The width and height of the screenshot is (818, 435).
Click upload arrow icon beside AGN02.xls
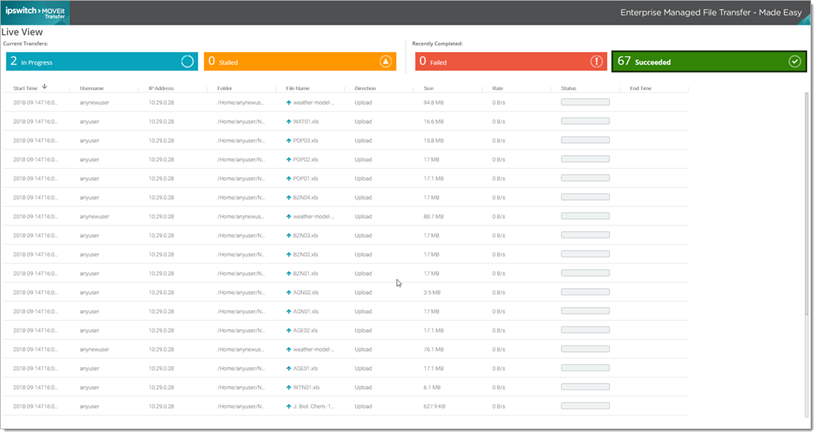pyautogui.click(x=289, y=292)
